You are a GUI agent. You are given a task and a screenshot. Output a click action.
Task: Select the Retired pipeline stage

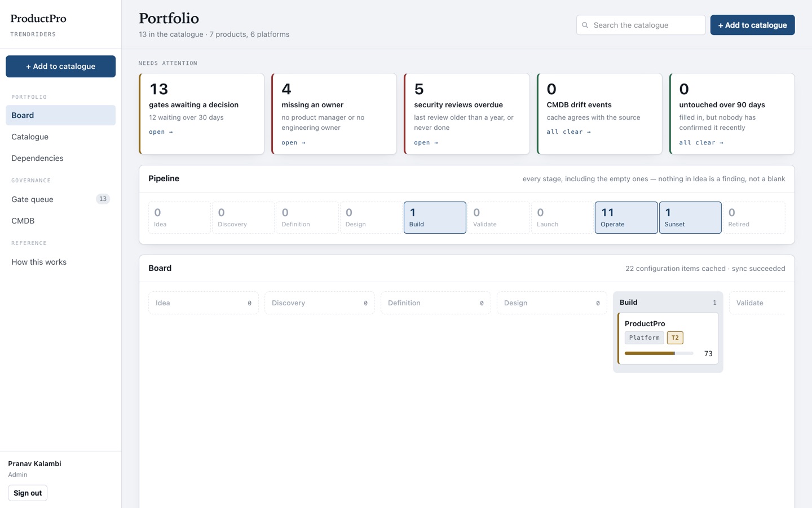754,217
